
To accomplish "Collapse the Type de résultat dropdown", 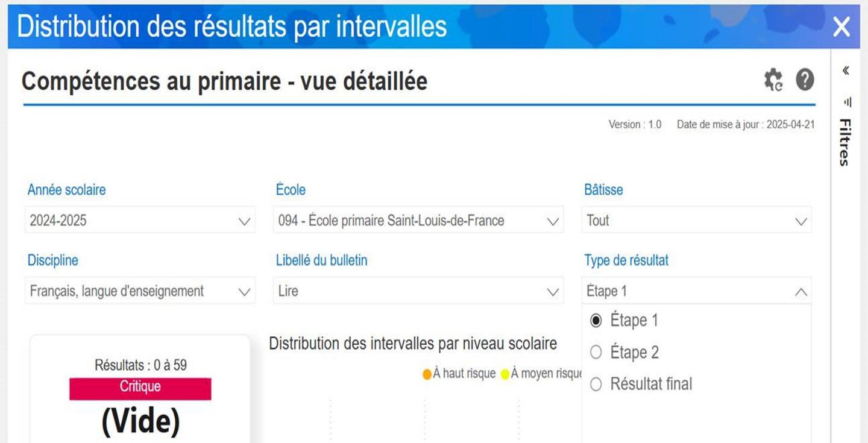I will tap(800, 292).
